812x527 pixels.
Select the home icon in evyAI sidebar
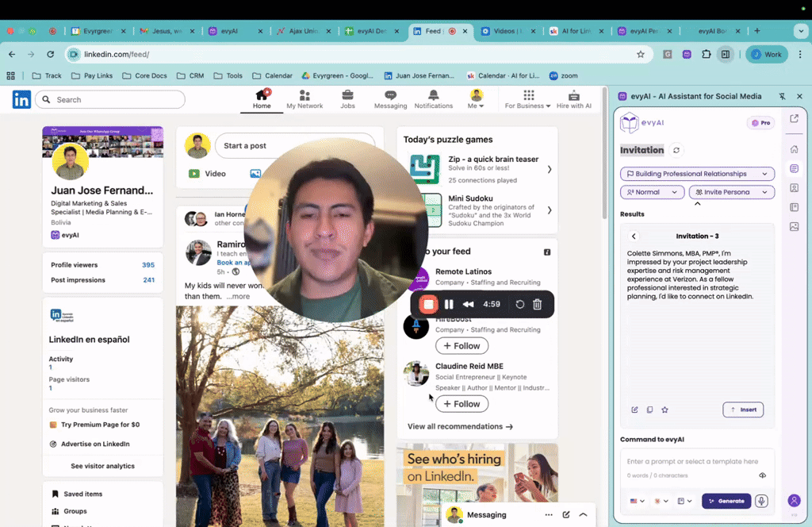point(794,149)
